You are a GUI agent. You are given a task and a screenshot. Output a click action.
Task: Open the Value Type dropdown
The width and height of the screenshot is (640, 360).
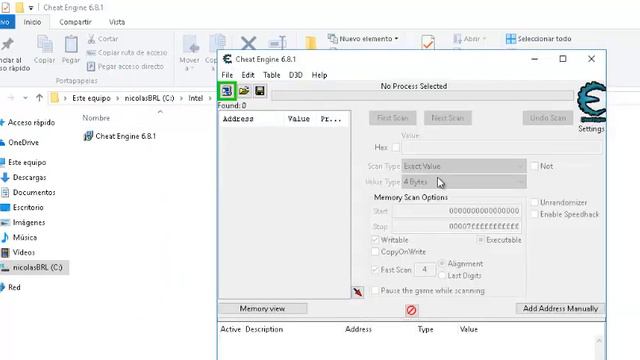click(464, 182)
